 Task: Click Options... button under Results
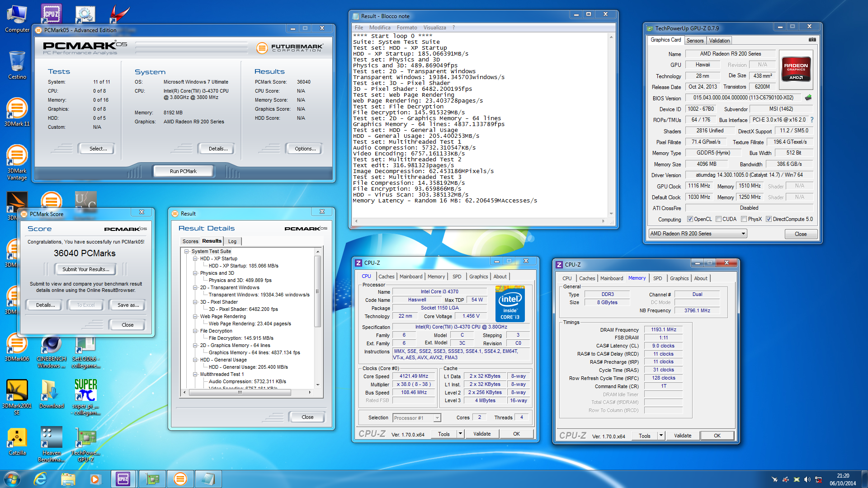tap(305, 149)
